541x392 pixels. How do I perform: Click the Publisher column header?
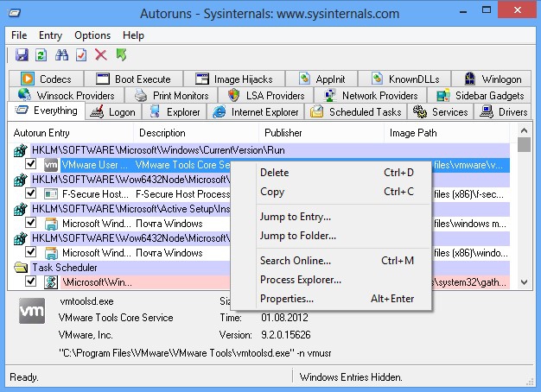[x=283, y=133]
